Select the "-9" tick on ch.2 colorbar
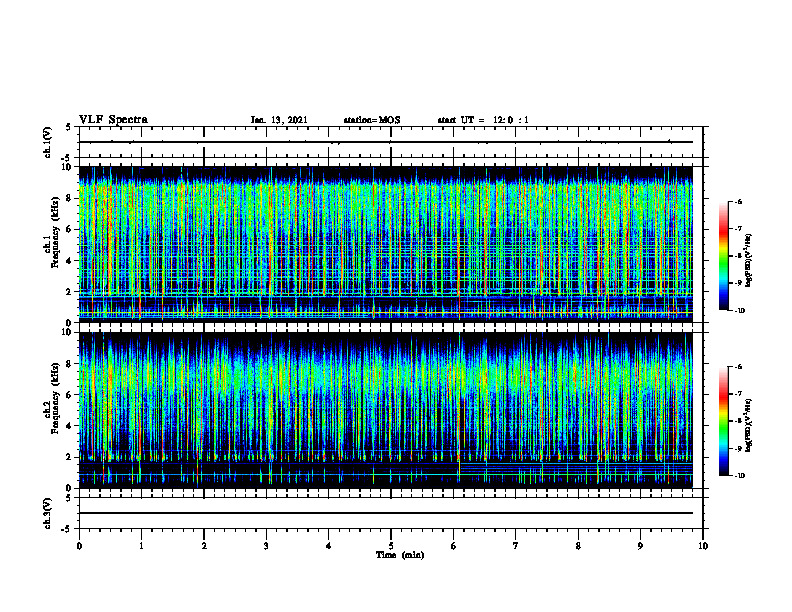 pos(738,448)
